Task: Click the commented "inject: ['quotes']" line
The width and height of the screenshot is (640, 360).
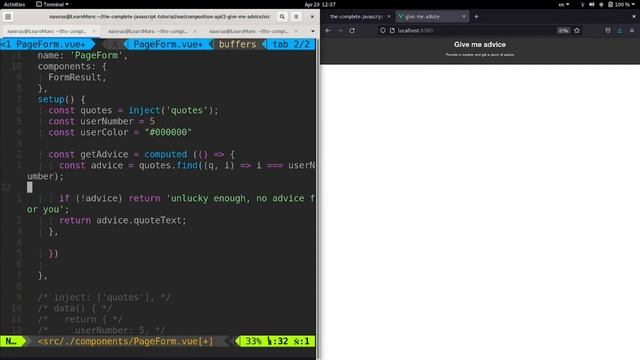Action: pos(104,298)
